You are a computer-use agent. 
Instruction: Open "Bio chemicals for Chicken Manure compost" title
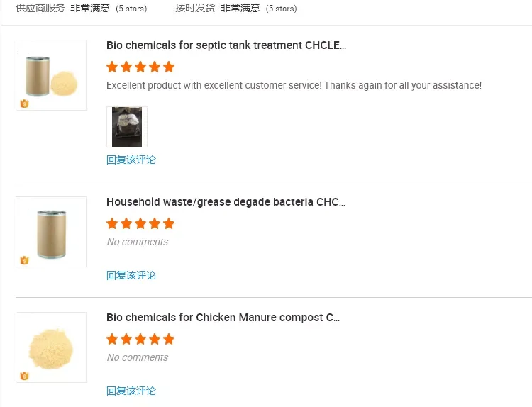tap(223, 318)
